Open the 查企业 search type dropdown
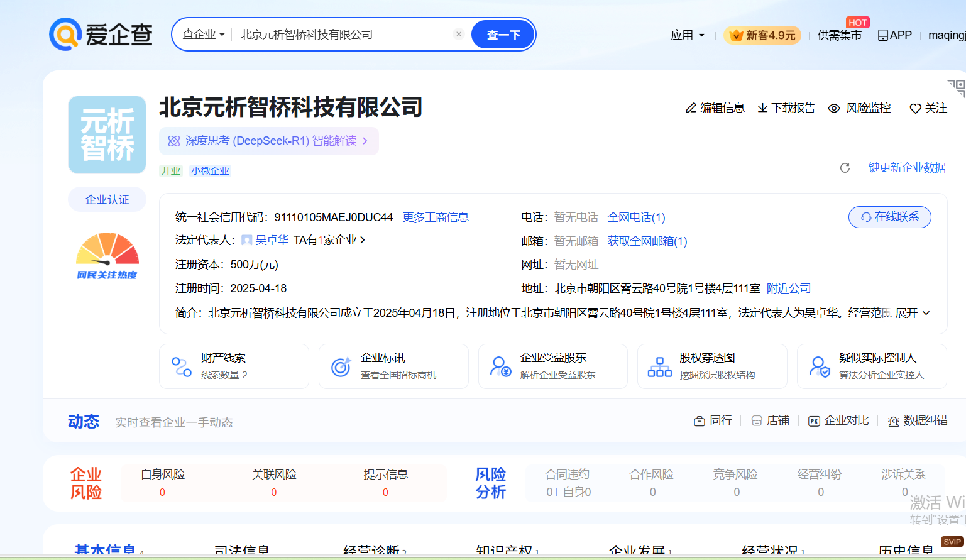966x560 pixels. tap(203, 35)
